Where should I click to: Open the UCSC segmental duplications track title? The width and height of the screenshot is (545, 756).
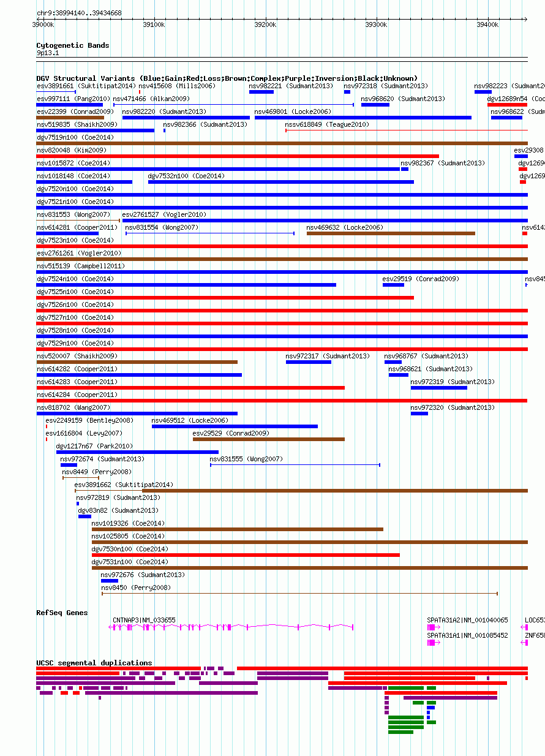click(x=94, y=663)
